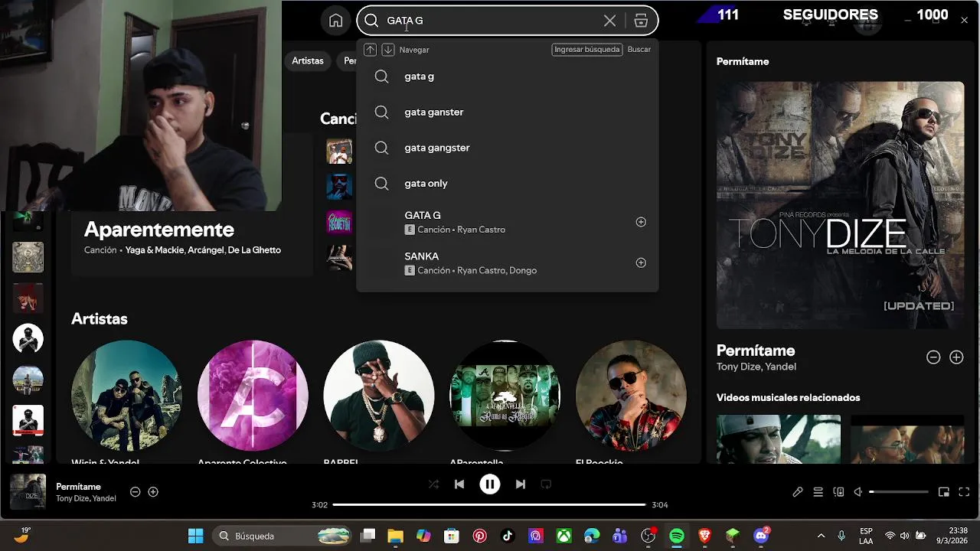
Task: Click plus icon beside Permítame in right panel
Action: point(956,357)
